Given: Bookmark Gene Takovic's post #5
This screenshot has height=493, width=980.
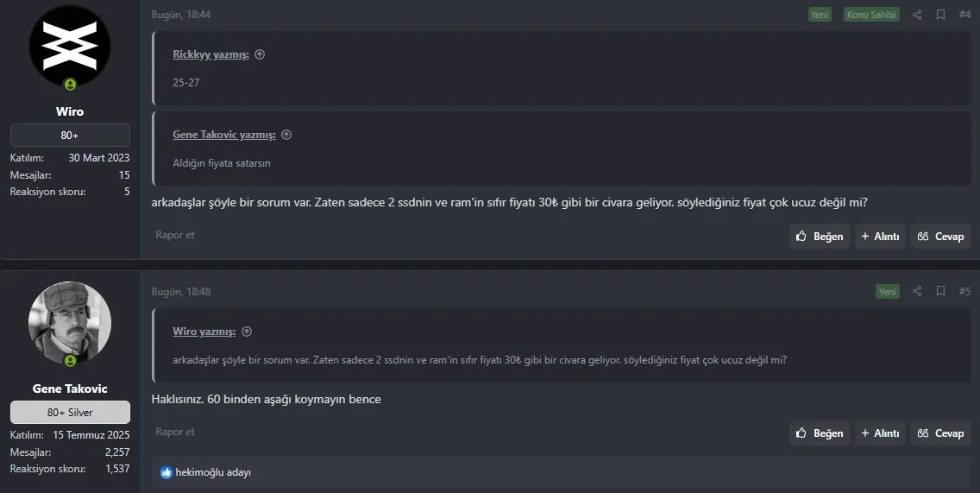Looking at the screenshot, I should pos(940,292).
